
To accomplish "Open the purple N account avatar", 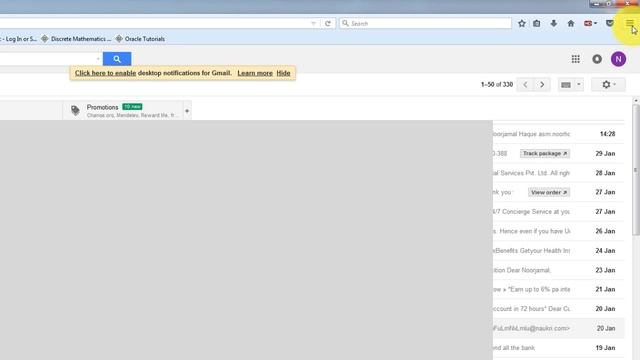I will click(618, 59).
